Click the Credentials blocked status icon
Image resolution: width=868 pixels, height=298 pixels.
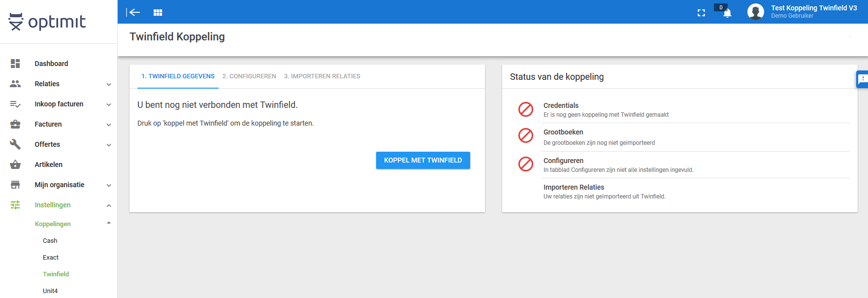click(526, 109)
